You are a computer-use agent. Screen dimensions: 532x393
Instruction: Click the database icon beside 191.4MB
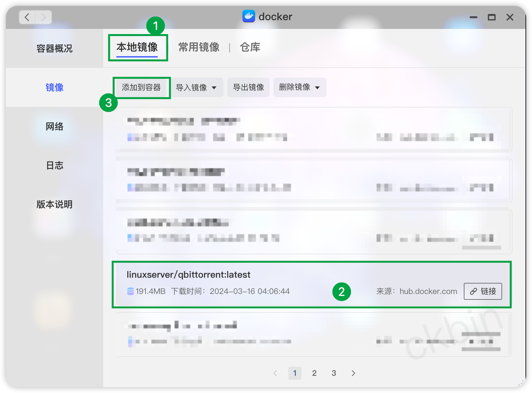131,291
